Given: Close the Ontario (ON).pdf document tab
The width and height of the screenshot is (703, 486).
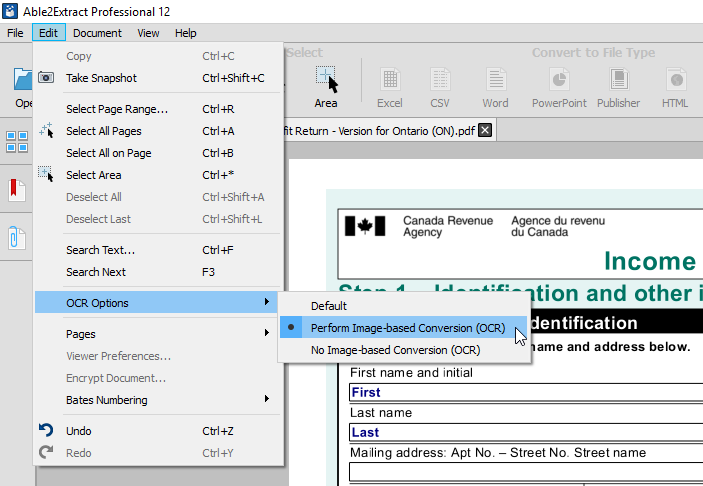Looking at the screenshot, I should [x=485, y=130].
